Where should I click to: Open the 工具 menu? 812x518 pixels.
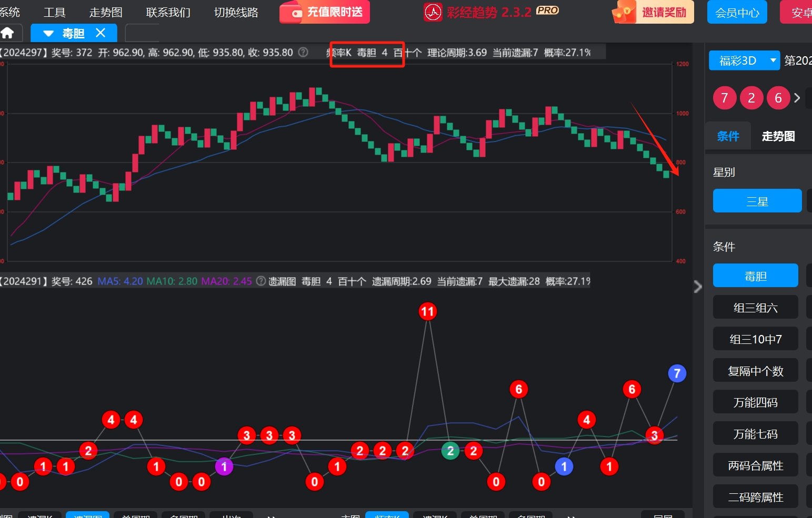(x=54, y=12)
